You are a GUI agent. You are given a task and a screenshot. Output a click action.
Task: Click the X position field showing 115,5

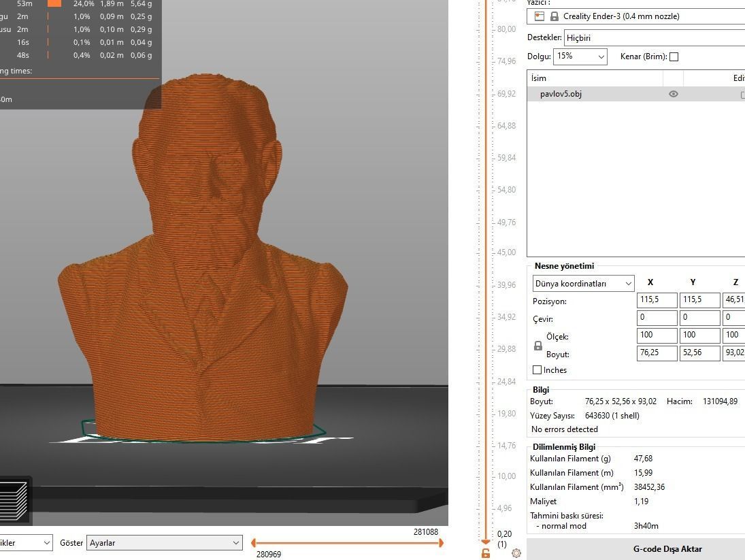tap(656, 299)
